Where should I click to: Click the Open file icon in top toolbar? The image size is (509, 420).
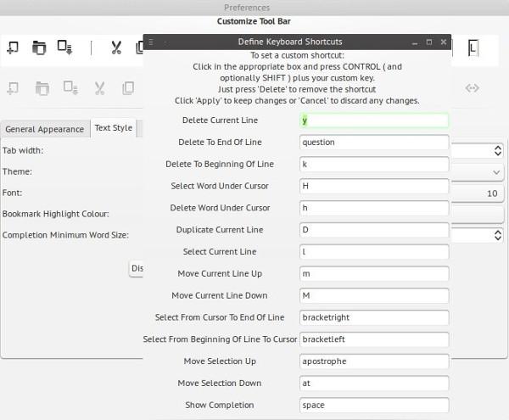click(39, 48)
